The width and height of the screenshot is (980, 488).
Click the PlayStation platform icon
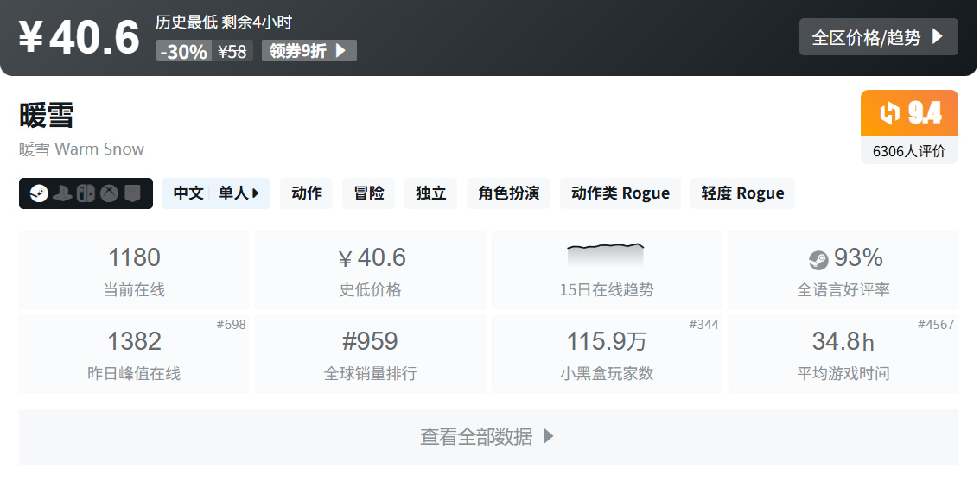(62, 193)
